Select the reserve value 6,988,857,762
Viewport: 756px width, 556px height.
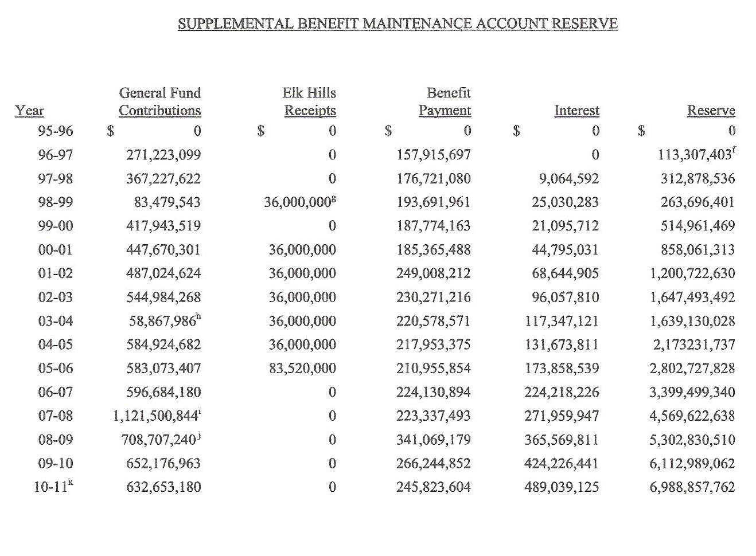[692, 488]
